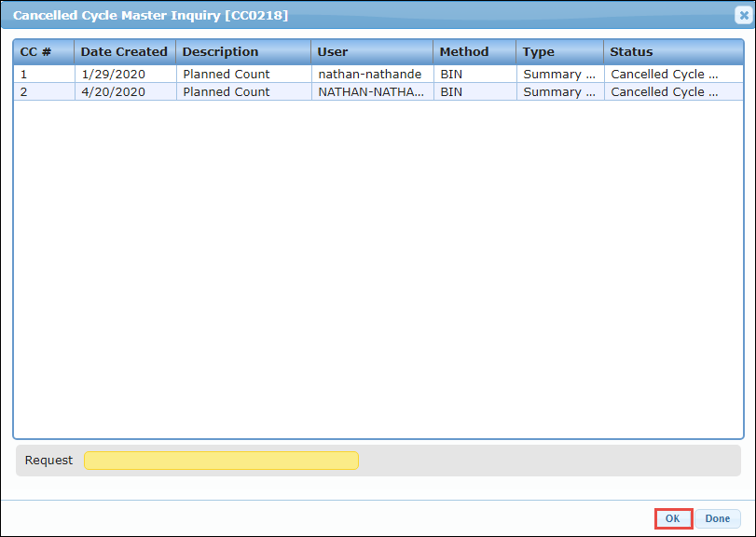The height and width of the screenshot is (537, 756).
Task: Click the first row's Cancelled Cycle status cell
Action: click(x=665, y=74)
